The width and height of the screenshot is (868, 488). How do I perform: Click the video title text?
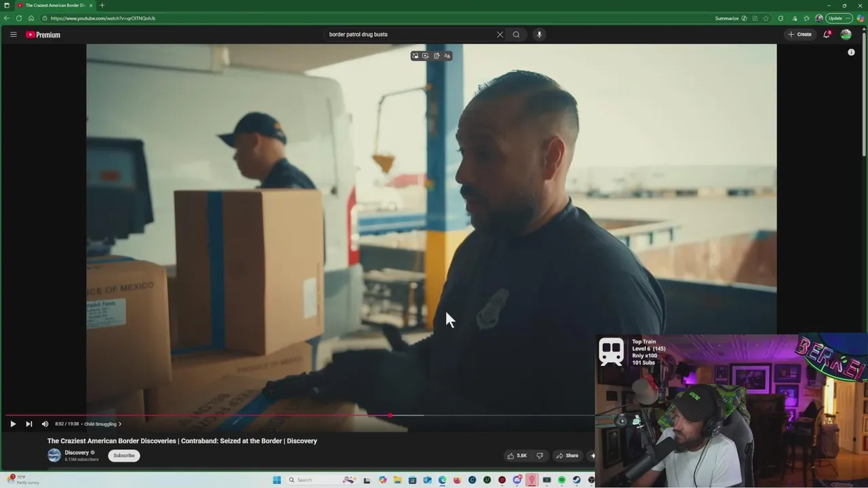182,441
